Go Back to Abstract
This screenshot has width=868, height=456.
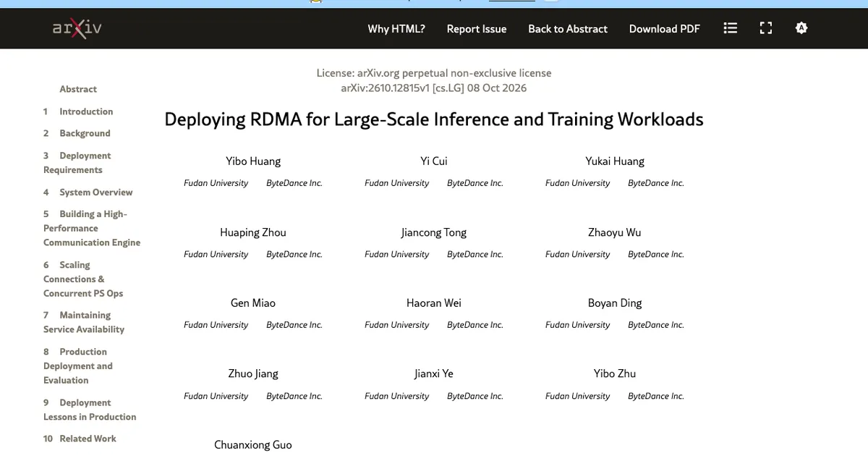[x=568, y=29]
